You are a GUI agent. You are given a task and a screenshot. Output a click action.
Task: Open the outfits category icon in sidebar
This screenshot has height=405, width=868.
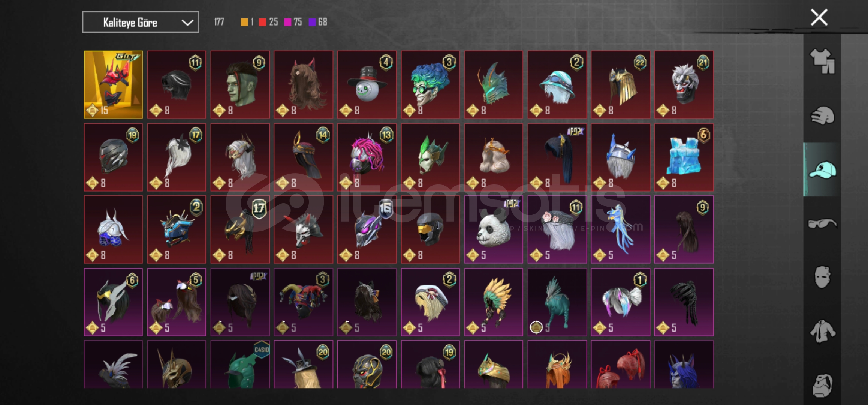(822, 61)
